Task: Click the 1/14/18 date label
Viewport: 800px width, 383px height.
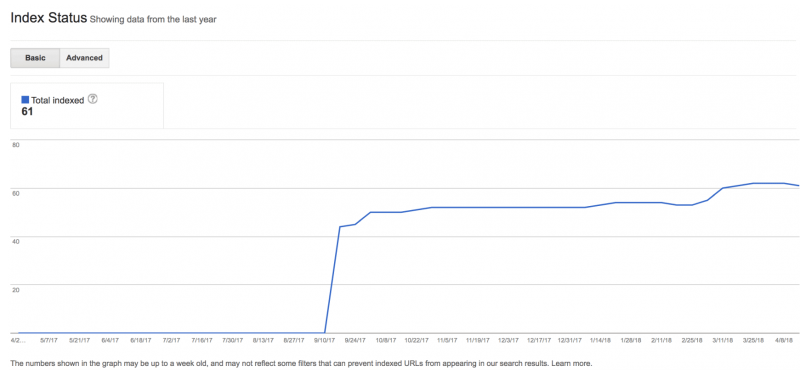Action: click(x=601, y=340)
